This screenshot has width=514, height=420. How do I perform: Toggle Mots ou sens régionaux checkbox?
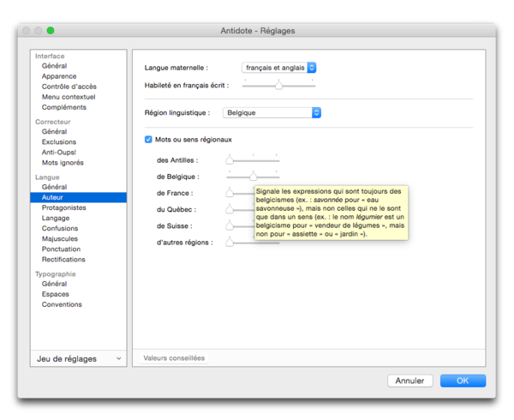(x=148, y=140)
